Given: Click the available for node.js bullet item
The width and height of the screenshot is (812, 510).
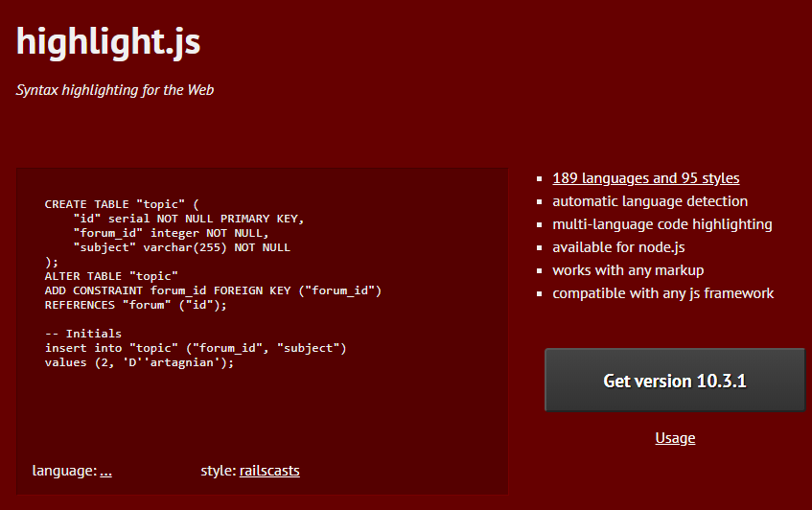Looking at the screenshot, I should [x=618, y=247].
